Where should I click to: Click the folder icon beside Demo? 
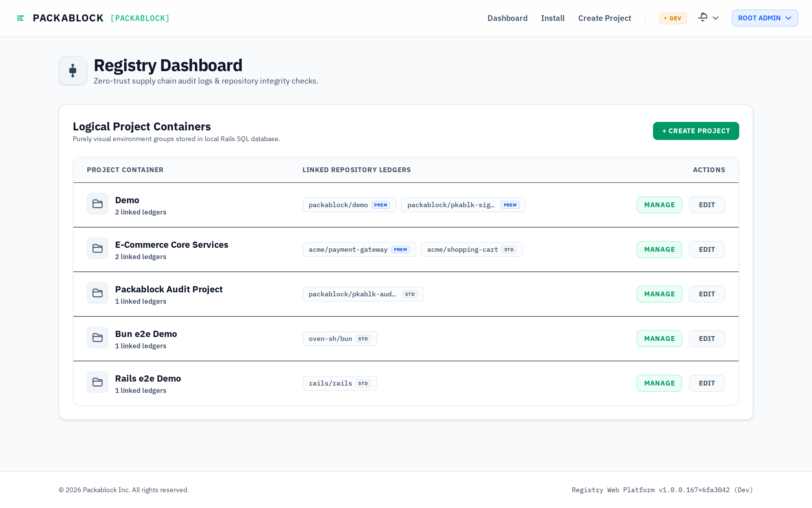pyautogui.click(x=98, y=204)
